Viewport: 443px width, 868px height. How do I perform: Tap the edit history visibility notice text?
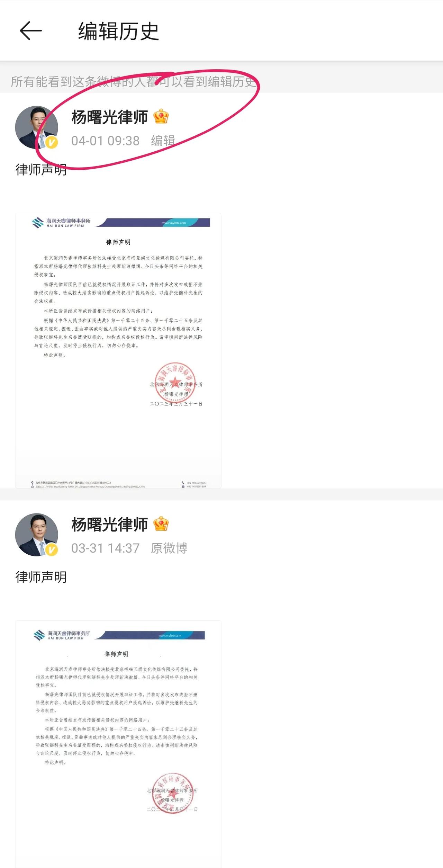(x=134, y=82)
